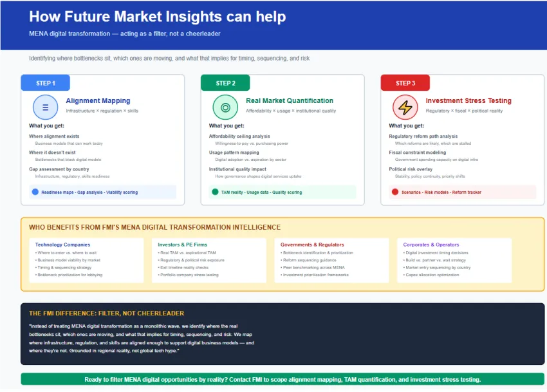Click the Alignment Mapping list icon
The image size is (547, 392).
coord(45,107)
